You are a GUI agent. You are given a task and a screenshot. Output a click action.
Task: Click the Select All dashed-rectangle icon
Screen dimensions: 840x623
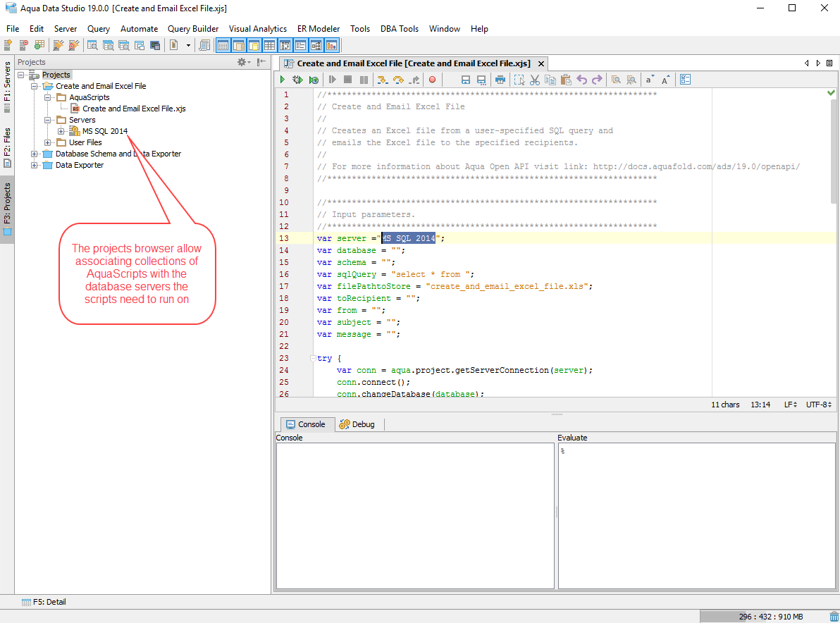pos(519,80)
